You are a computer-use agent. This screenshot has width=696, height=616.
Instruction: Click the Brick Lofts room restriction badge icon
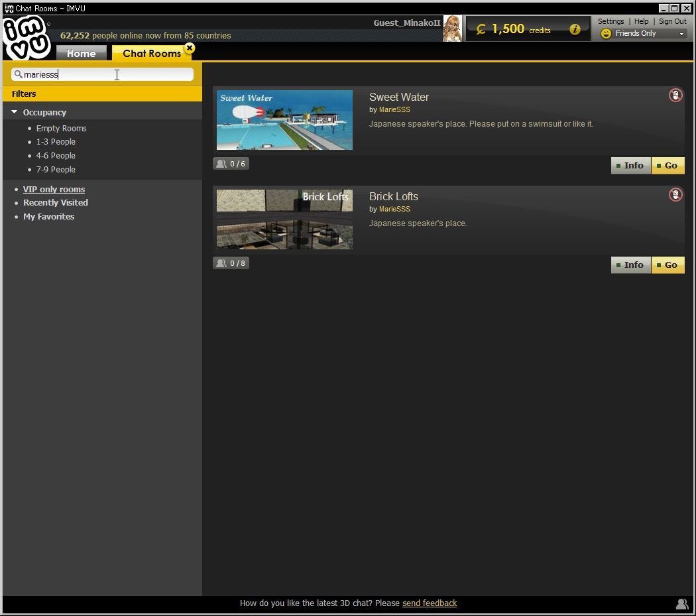point(675,194)
